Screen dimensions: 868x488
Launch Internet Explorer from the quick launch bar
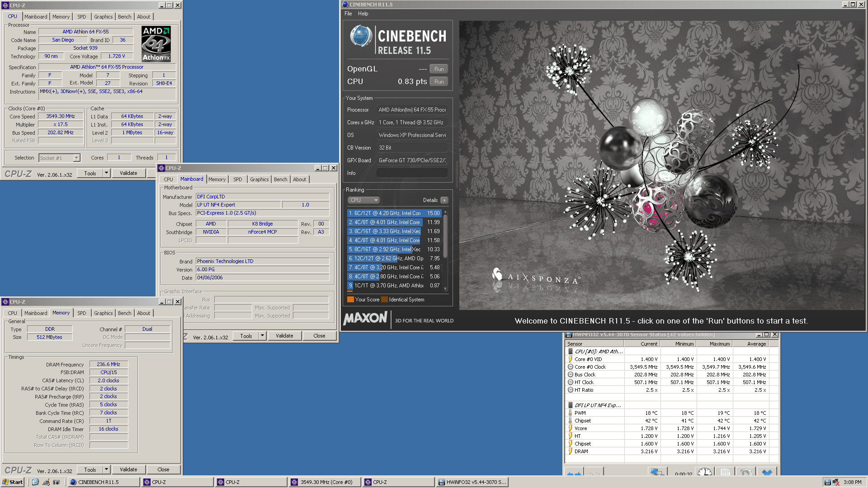[x=35, y=482]
